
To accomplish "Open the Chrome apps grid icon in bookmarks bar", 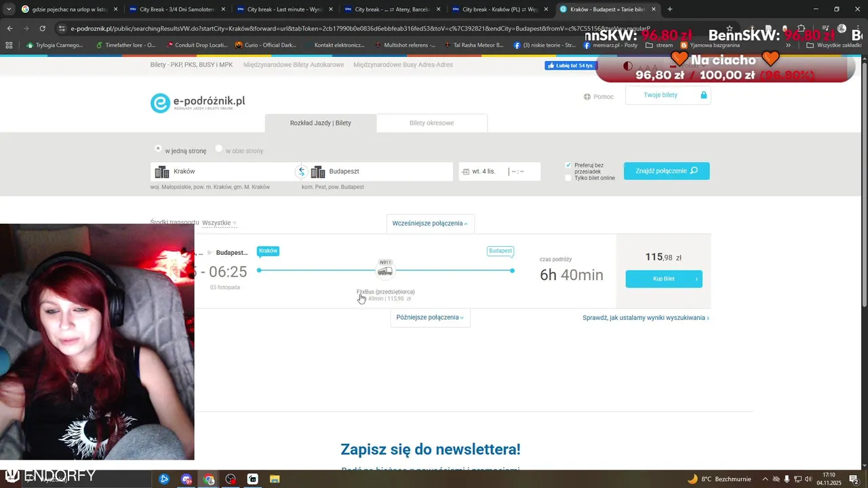I will [x=9, y=45].
